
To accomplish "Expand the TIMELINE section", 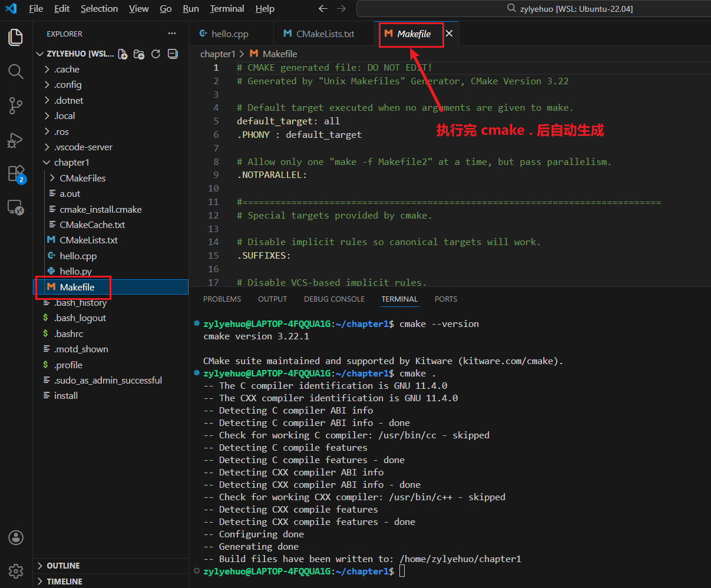I will 111,581.
